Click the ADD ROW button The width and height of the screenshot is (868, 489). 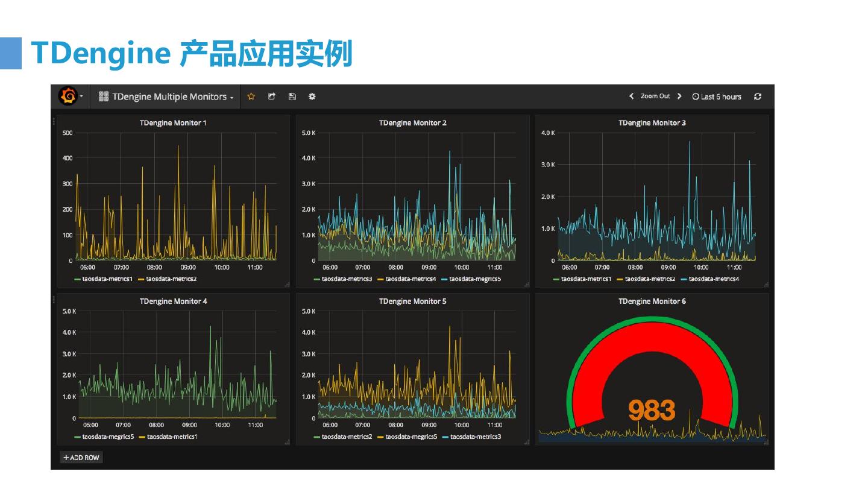click(81, 458)
